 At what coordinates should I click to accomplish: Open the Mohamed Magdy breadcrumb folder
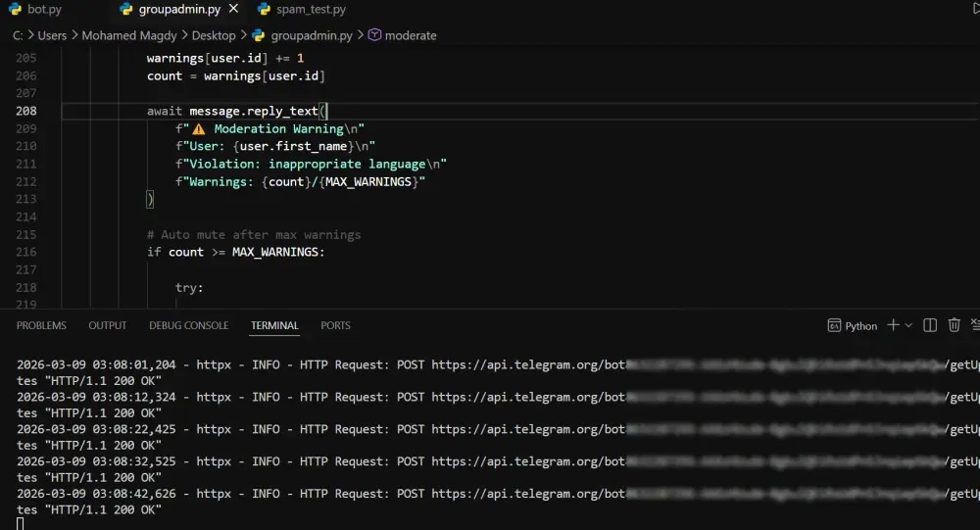coord(129,35)
